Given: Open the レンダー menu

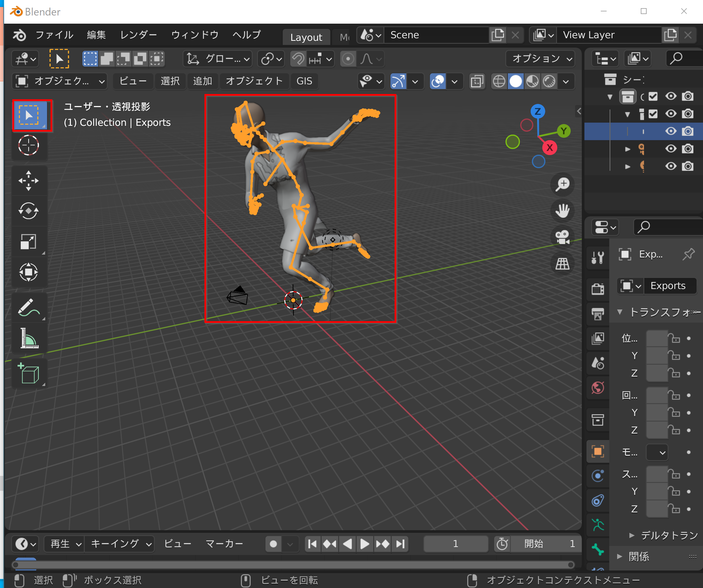Looking at the screenshot, I should (138, 35).
